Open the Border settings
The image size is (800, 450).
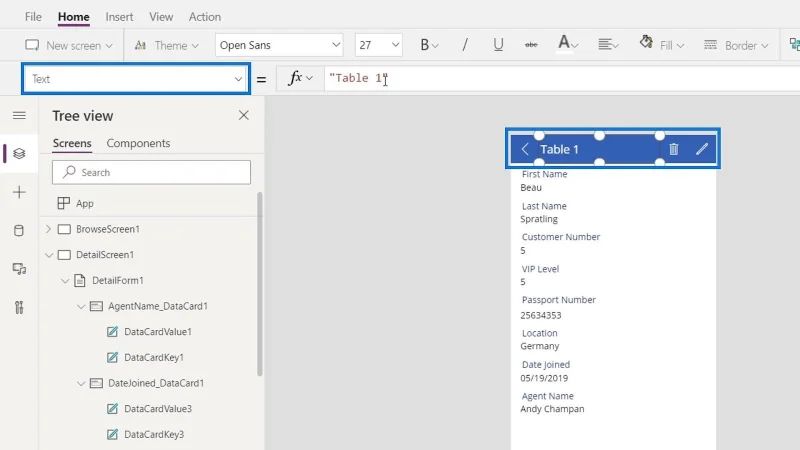point(736,45)
